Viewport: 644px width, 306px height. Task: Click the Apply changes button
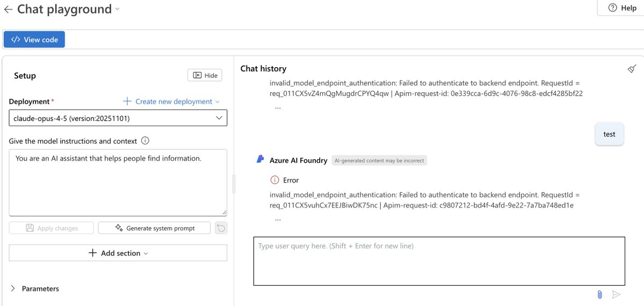[x=52, y=228]
